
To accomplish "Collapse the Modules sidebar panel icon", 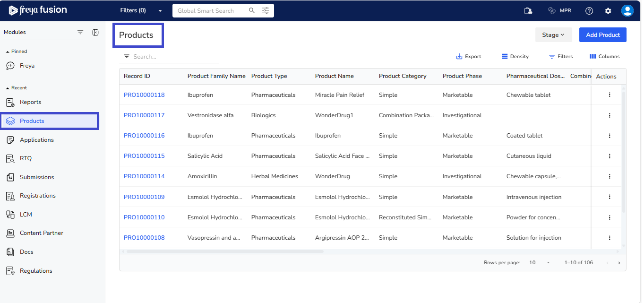I will (x=95, y=32).
